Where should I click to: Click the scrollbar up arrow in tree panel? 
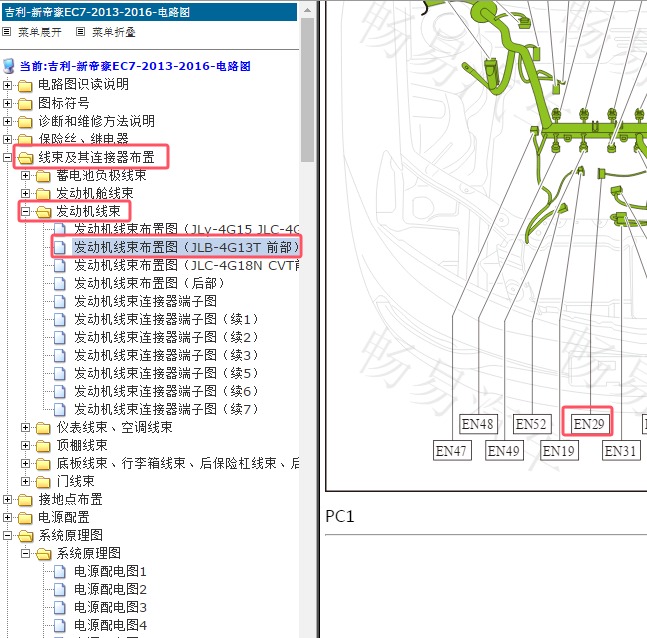point(307,10)
